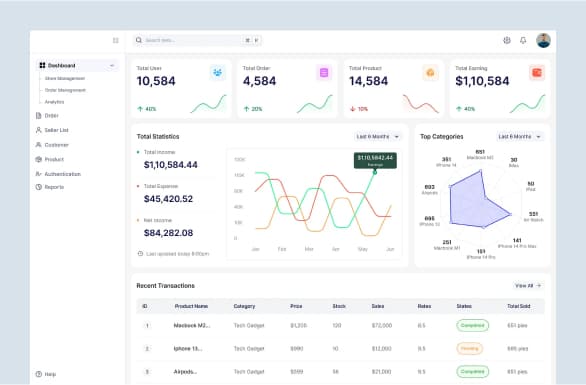Click the Customer group icon
Image resolution: width=586 pixels, height=385 pixels.
pyautogui.click(x=38, y=145)
